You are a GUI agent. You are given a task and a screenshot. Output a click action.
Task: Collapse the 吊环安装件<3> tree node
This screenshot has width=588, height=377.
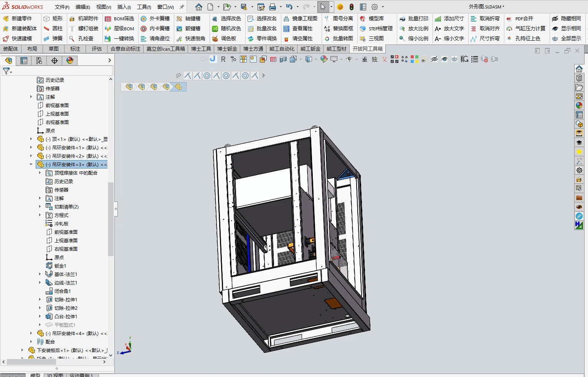(31, 164)
